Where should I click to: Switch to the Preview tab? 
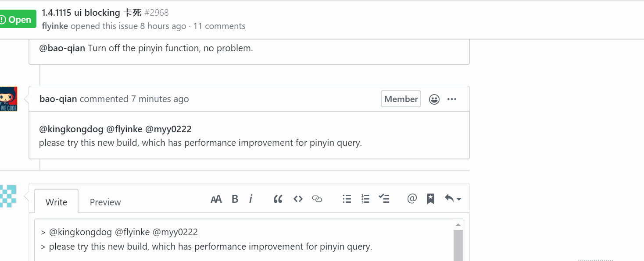click(105, 202)
